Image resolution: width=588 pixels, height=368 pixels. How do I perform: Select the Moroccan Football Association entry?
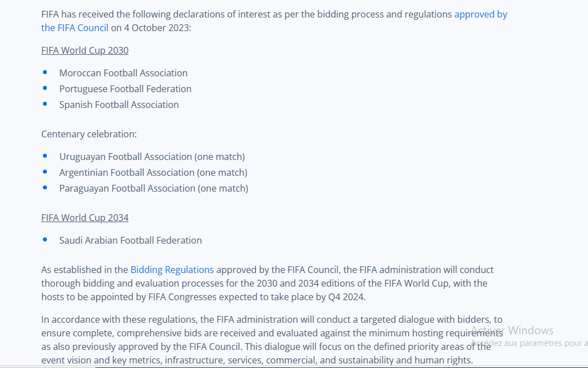pyautogui.click(x=123, y=73)
